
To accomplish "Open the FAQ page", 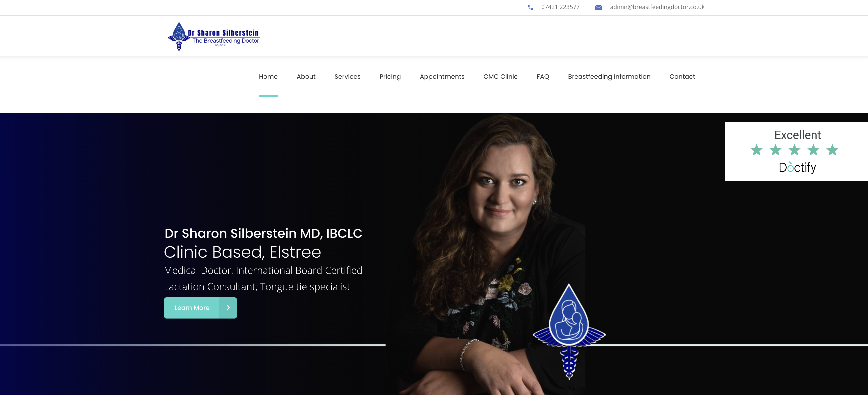I will (x=543, y=76).
